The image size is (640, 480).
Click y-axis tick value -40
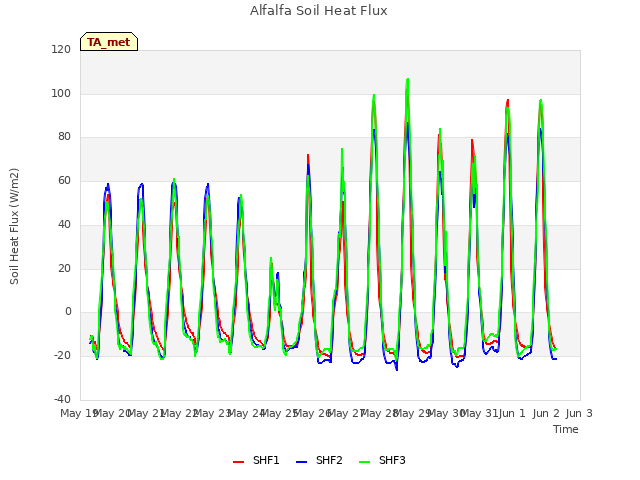[62, 399]
